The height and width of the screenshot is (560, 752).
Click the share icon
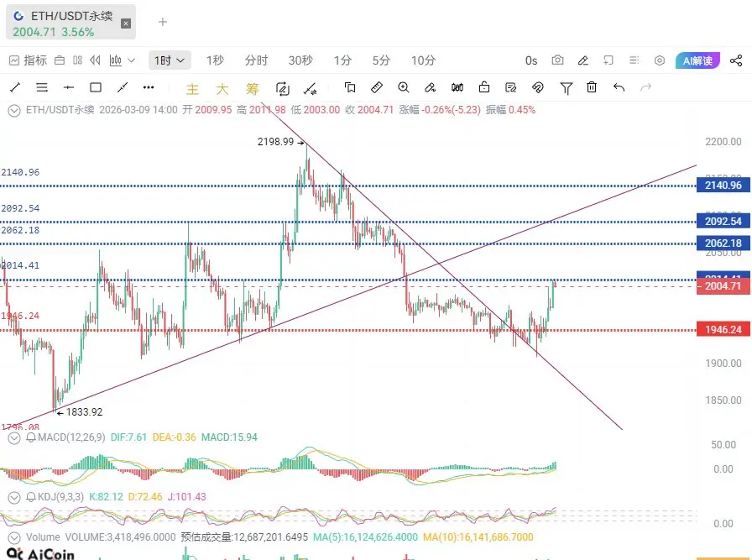coord(736,60)
